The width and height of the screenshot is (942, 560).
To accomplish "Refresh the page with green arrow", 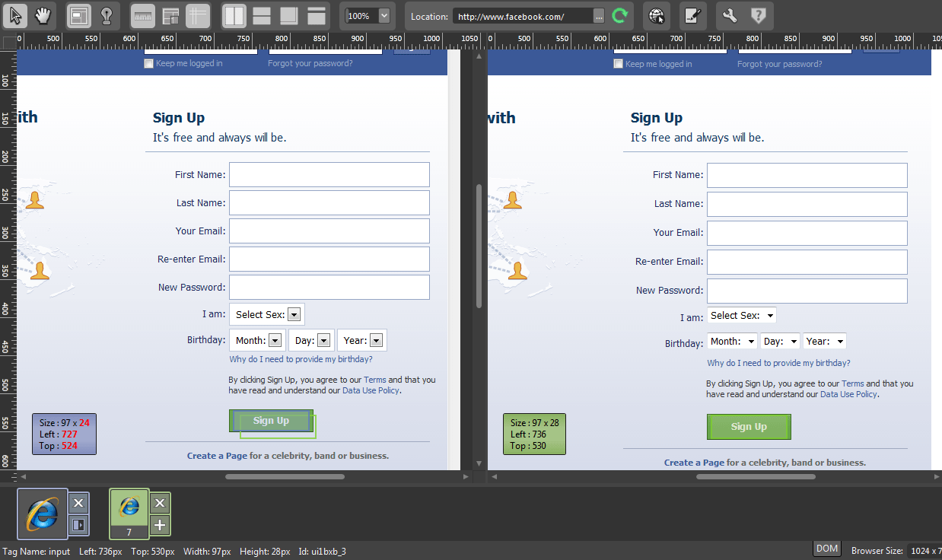I will [x=621, y=15].
